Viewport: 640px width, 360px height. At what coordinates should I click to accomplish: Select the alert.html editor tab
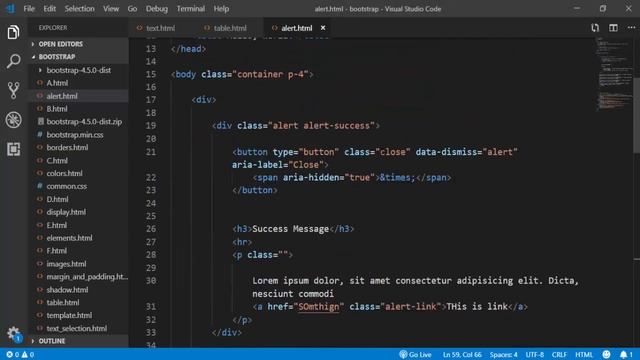pos(296,28)
